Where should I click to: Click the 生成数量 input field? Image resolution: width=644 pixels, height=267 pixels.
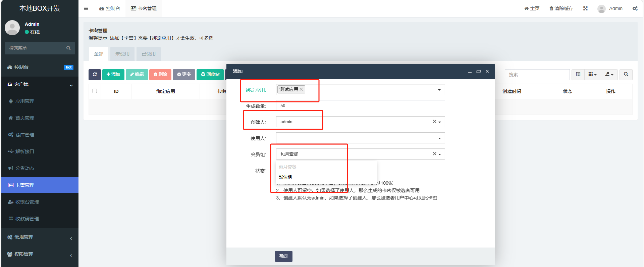(x=360, y=106)
